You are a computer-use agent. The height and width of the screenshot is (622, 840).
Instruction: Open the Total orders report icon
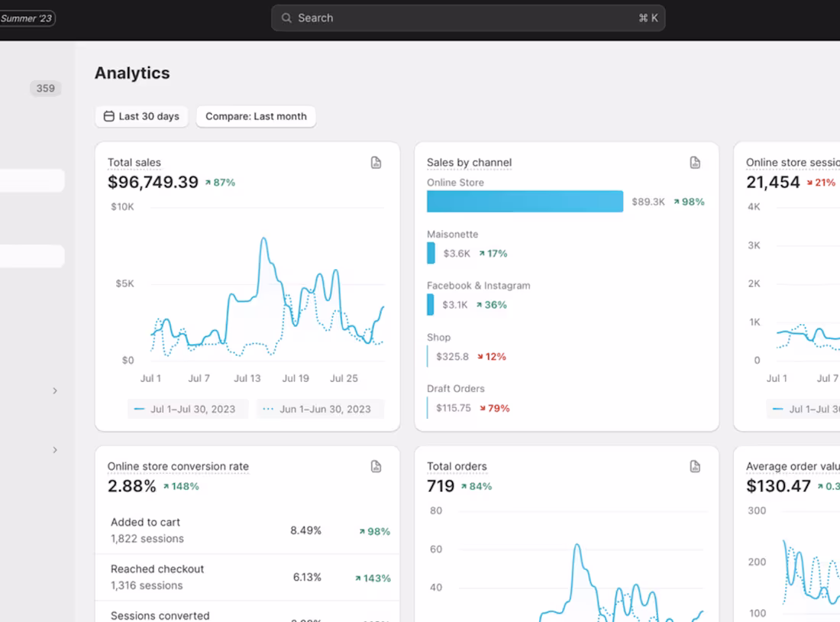(695, 466)
